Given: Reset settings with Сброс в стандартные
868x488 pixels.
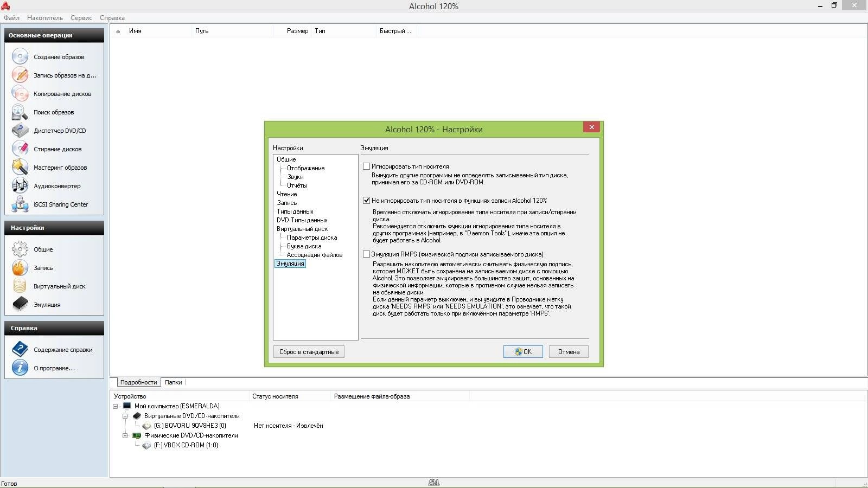Looking at the screenshot, I should (309, 352).
